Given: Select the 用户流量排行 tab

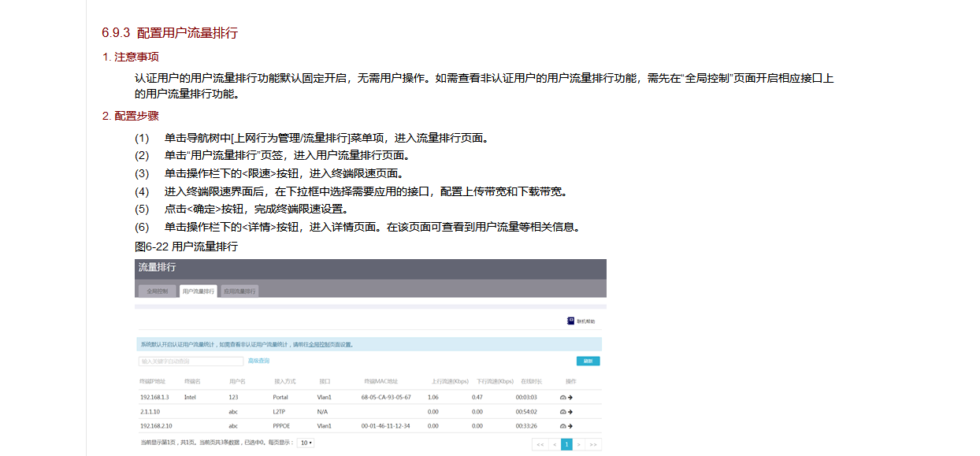Looking at the screenshot, I should coord(199,291).
